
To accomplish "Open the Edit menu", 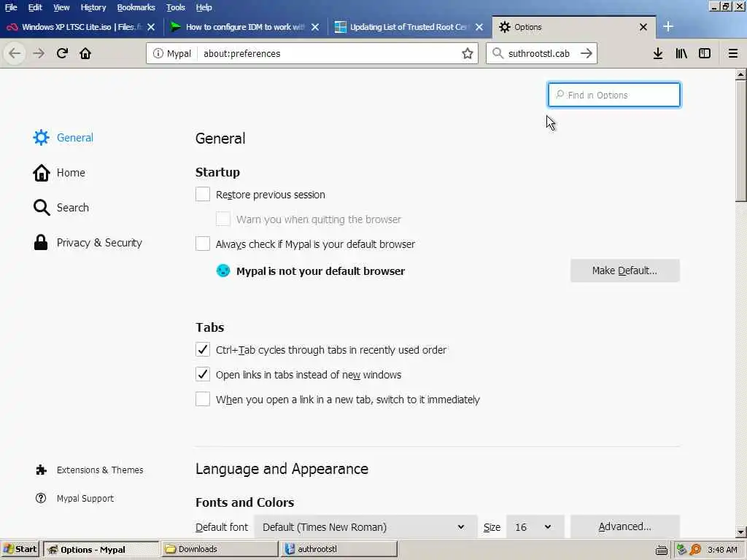I will click(x=35, y=7).
